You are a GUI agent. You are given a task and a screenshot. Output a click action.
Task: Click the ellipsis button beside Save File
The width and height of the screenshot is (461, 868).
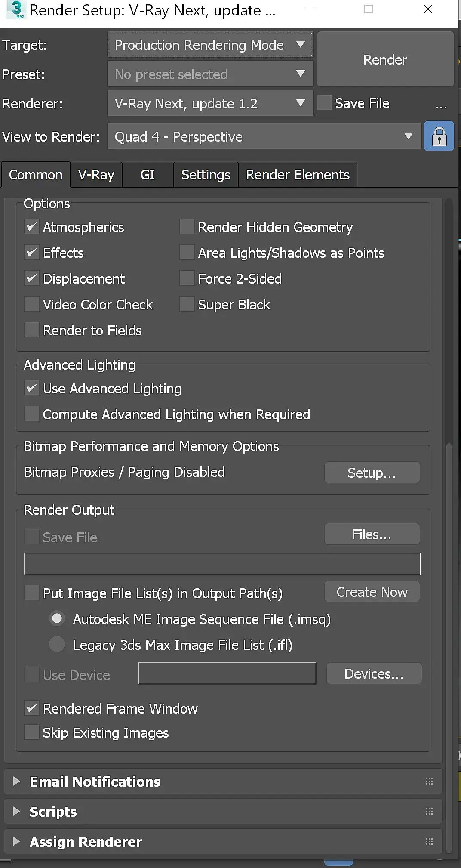click(x=441, y=105)
